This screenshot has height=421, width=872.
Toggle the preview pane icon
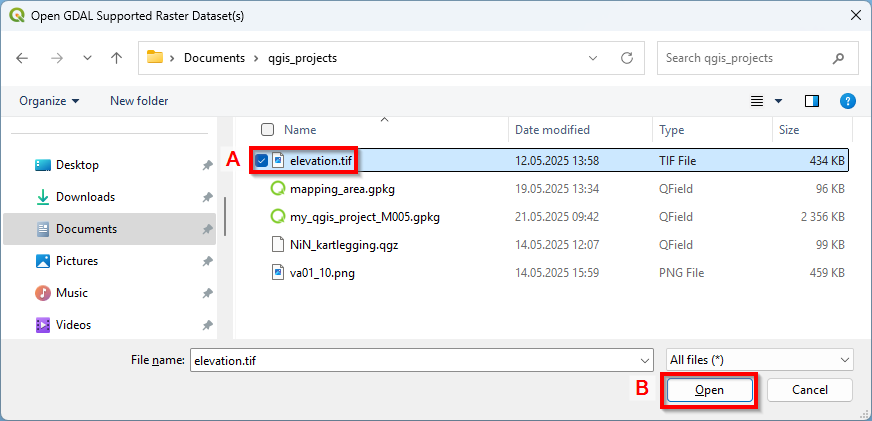[812, 101]
